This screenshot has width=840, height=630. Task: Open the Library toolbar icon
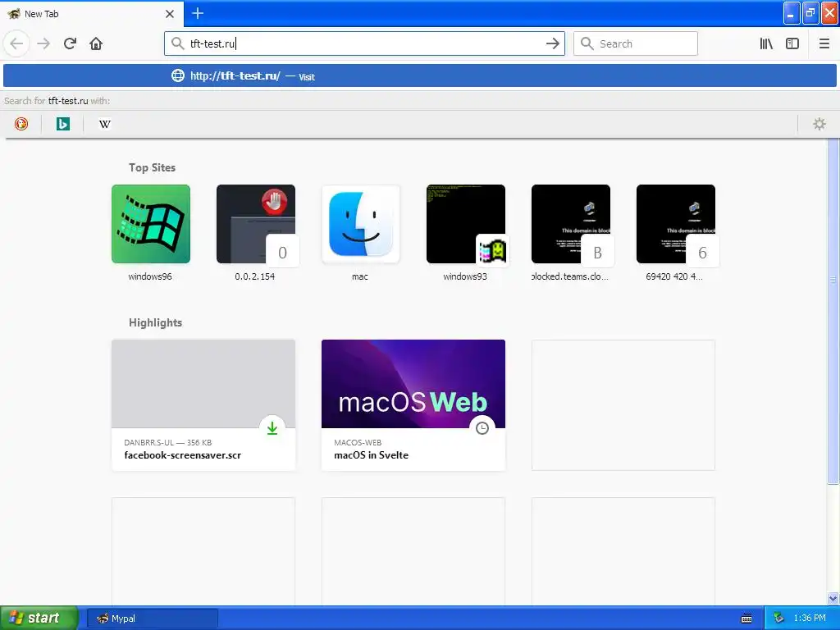click(766, 43)
